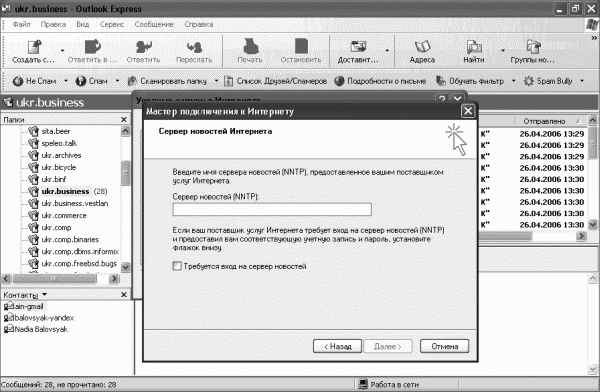
Task: Close the Folders (Папки) pane
Action: click(124, 120)
